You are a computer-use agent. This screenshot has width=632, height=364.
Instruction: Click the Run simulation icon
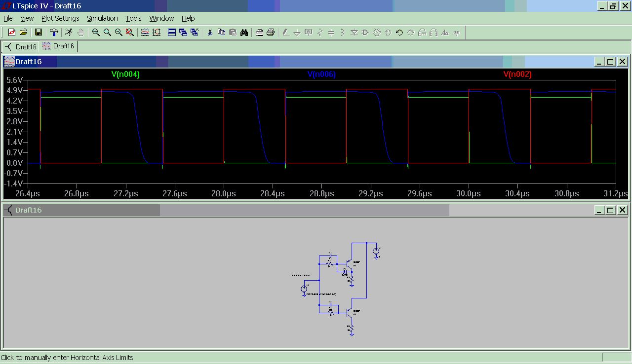pos(69,33)
